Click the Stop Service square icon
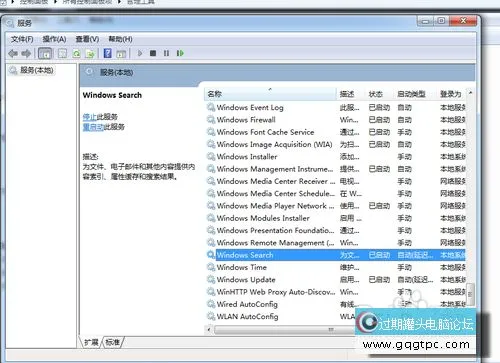Viewport: 500px width, 363px height. coord(153,53)
